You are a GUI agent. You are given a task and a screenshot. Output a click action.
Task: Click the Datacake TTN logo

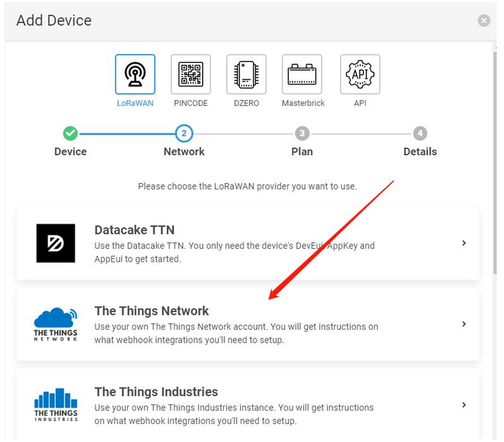click(x=55, y=243)
